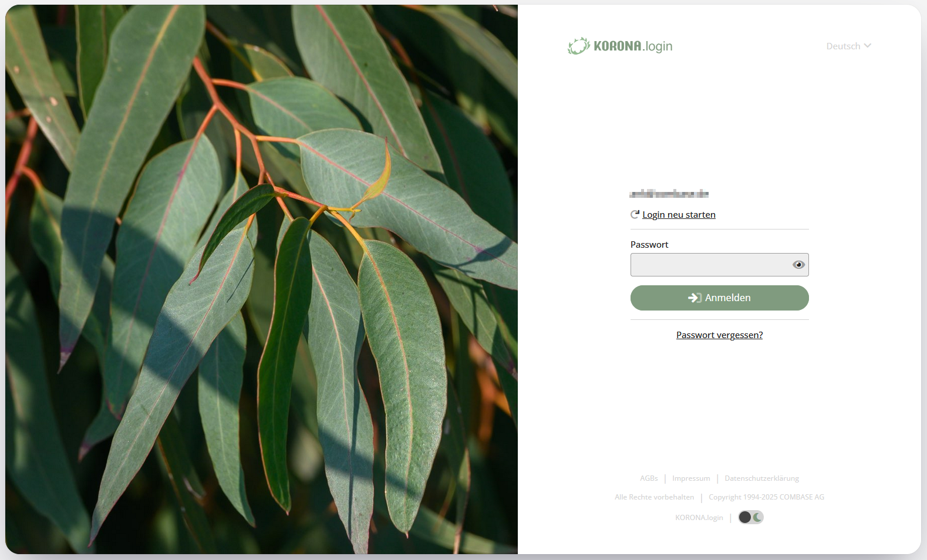
Task: Open the Passwort vergessen? link
Action: [x=720, y=335]
